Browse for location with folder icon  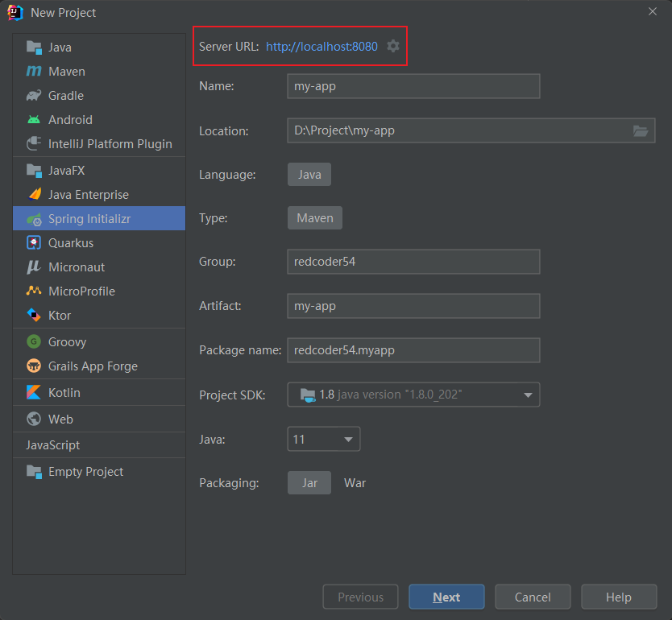[x=641, y=130]
